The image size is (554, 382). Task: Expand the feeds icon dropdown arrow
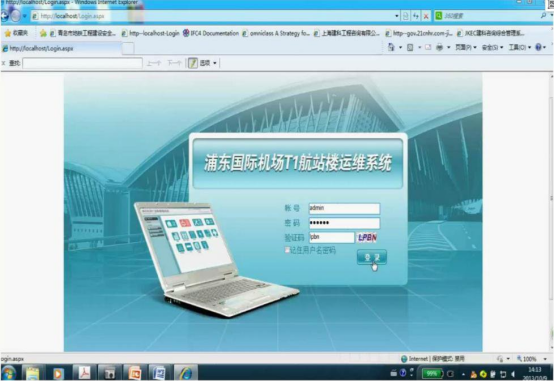tap(419, 47)
